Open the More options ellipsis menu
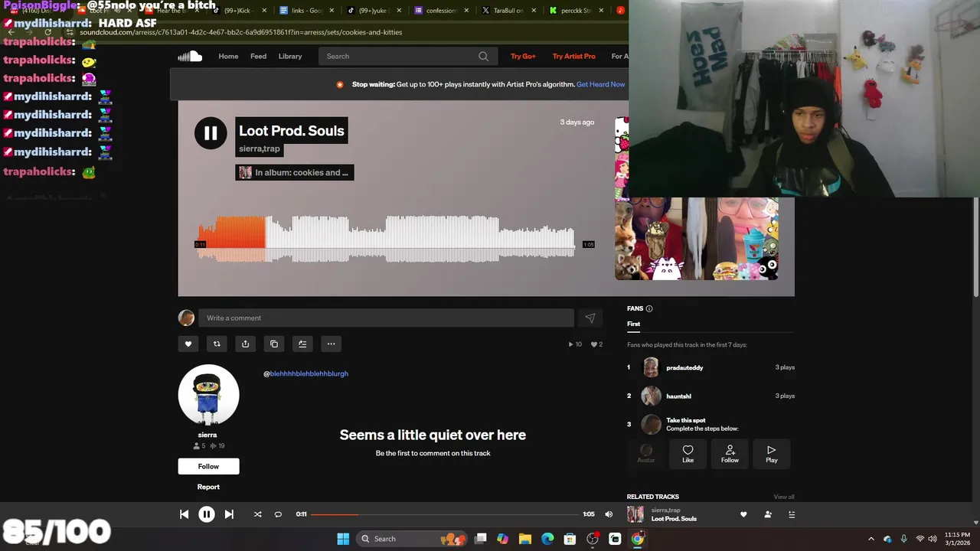The image size is (980, 551). (331, 344)
